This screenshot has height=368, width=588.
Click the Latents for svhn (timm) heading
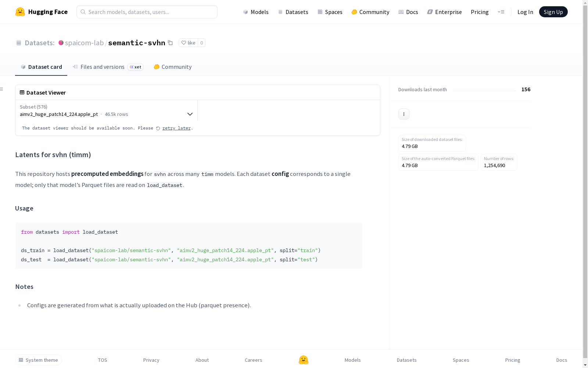53,155
